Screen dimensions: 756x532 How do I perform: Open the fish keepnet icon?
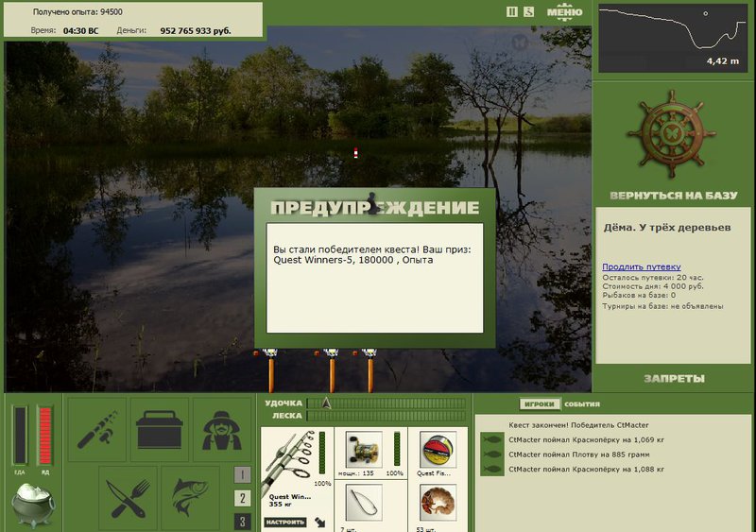(x=191, y=499)
